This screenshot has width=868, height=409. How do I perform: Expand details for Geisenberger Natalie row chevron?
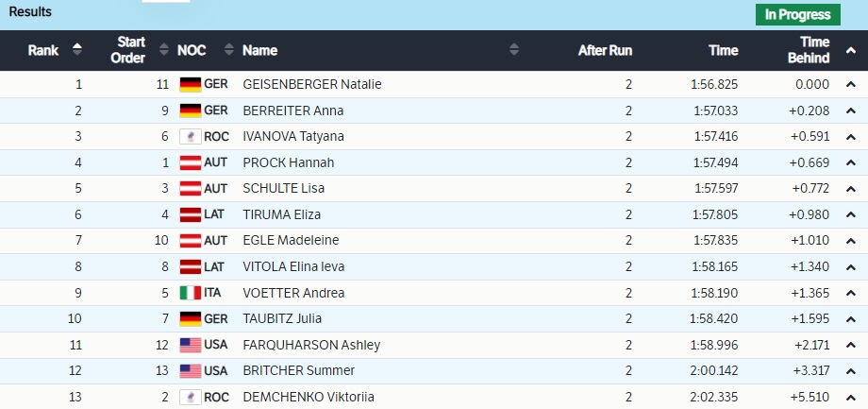pos(850,84)
